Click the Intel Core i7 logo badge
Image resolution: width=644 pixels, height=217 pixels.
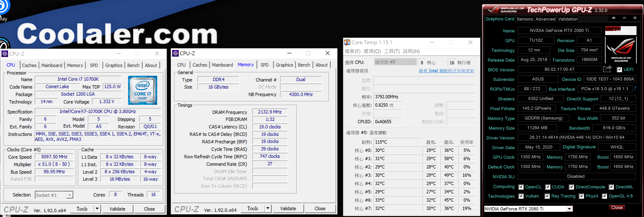(142, 90)
